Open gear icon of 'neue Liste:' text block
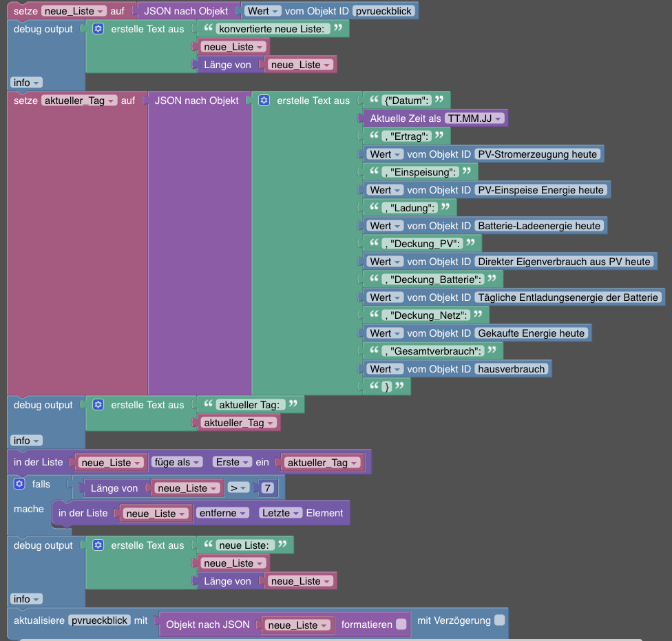 (x=98, y=545)
